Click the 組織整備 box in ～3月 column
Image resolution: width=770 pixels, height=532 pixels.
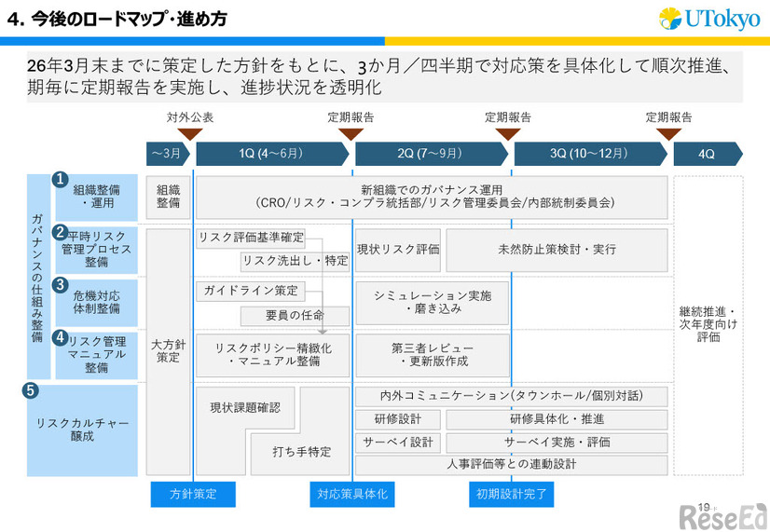pyautogui.click(x=168, y=198)
